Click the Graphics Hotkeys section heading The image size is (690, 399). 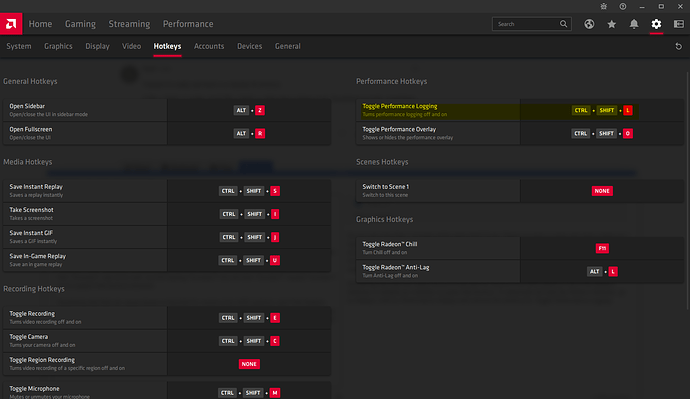point(384,219)
